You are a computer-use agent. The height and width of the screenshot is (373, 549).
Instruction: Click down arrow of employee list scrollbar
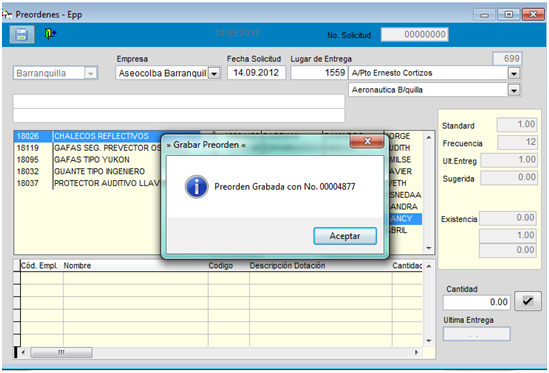pos(429,248)
